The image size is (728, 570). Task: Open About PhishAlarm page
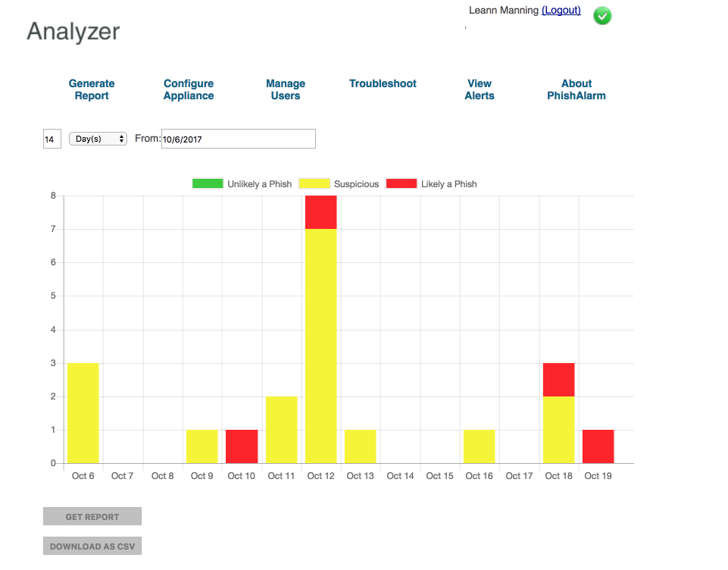click(x=576, y=89)
